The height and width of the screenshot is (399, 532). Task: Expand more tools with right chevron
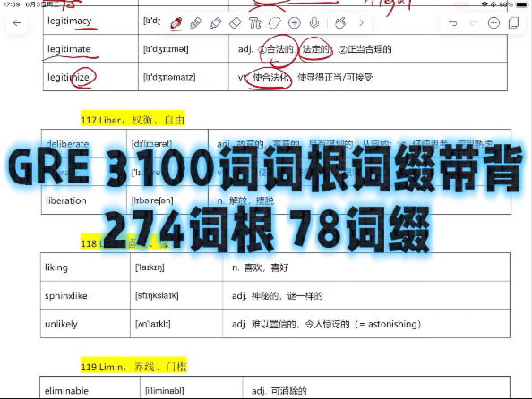[361, 23]
